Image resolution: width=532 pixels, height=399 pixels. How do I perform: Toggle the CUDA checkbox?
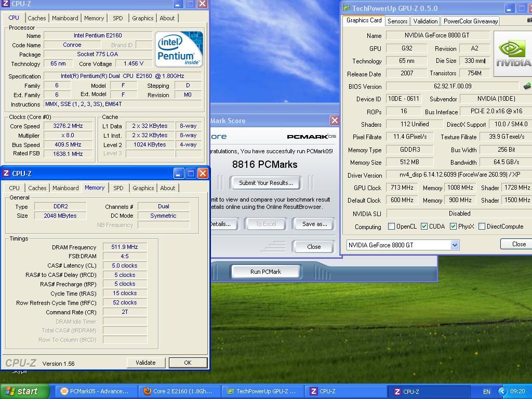click(x=424, y=227)
